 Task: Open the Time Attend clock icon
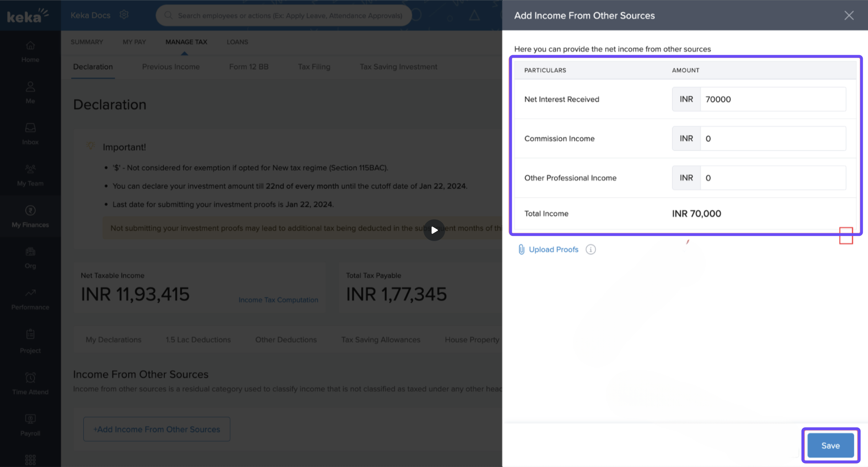(30, 378)
